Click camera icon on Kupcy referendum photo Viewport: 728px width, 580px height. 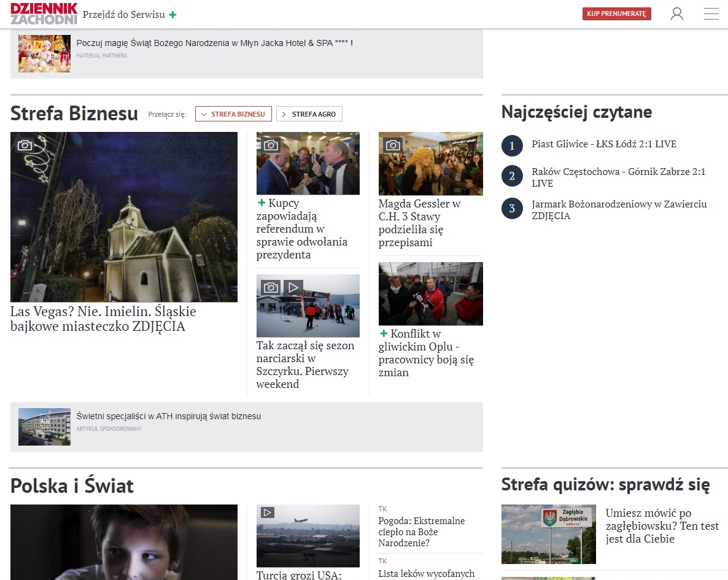[x=271, y=145]
